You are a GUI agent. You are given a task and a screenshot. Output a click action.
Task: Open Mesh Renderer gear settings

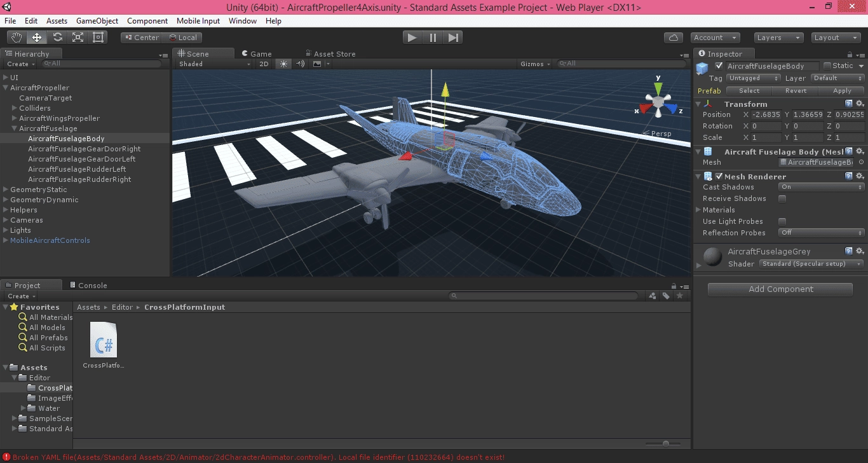point(860,176)
